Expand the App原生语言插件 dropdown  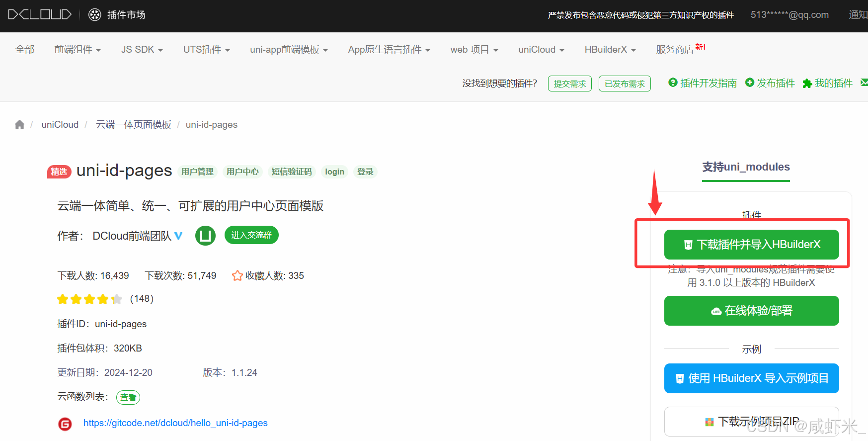389,49
